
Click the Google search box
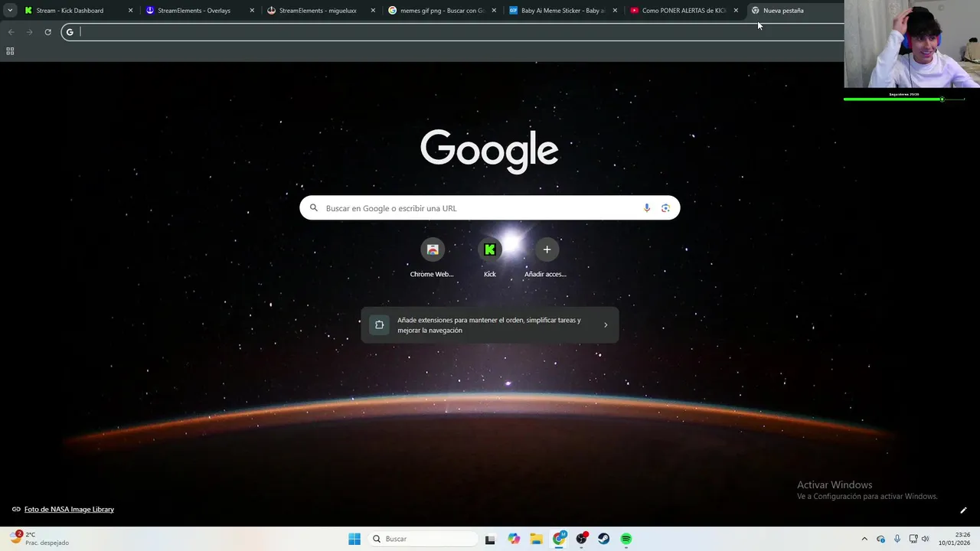click(x=489, y=208)
